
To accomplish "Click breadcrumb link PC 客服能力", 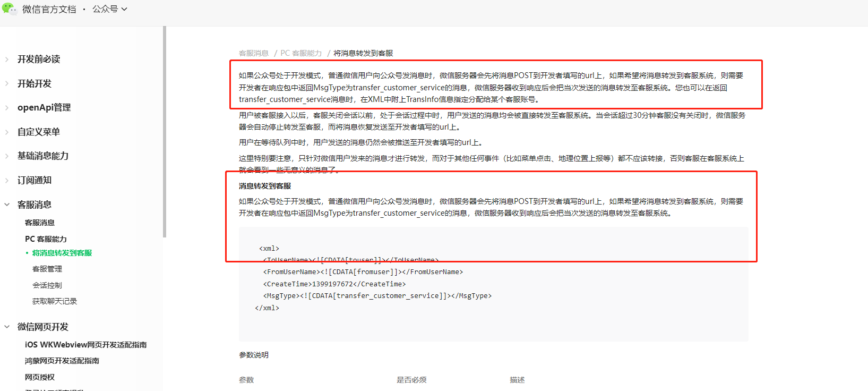I will [301, 53].
